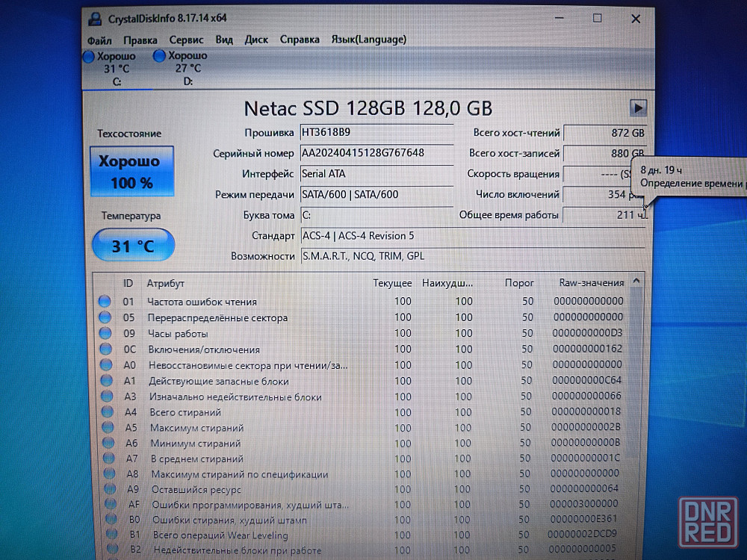The width and height of the screenshot is (747, 560).
Task: Click the Порог column header
Action: [x=519, y=283]
